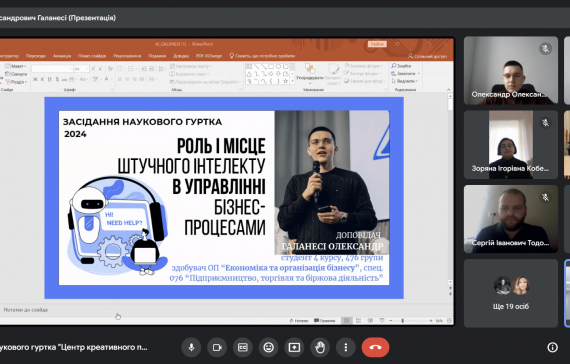Image resolution: width=570 pixels, height=364 pixels.
Task: Toggle Нотатки button in status bar
Action: pyautogui.click(x=299, y=321)
